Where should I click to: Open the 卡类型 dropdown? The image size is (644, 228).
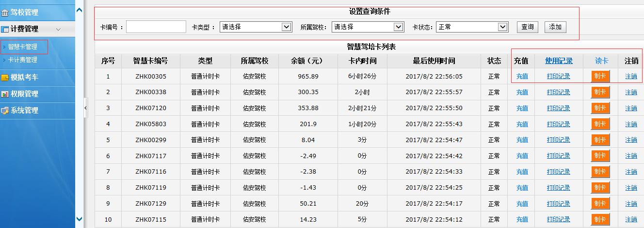(x=256, y=27)
